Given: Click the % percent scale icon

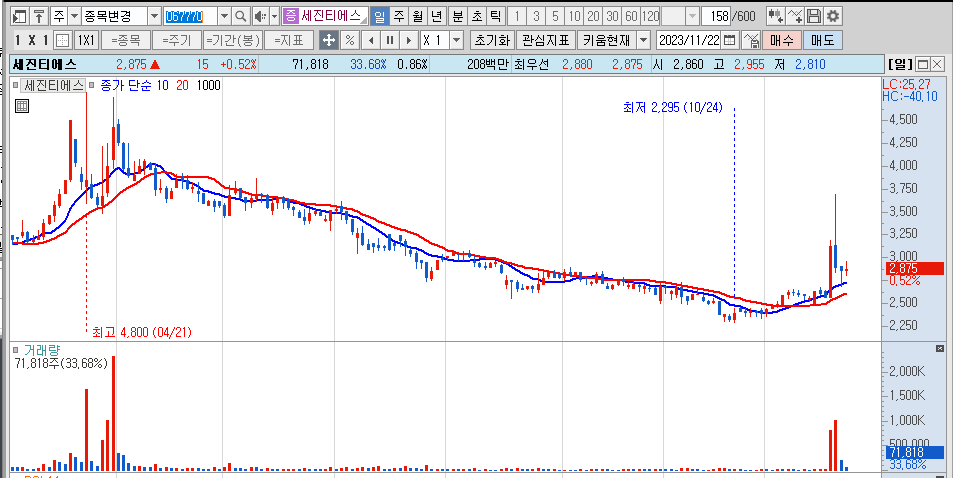Looking at the screenshot, I should [x=349, y=41].
